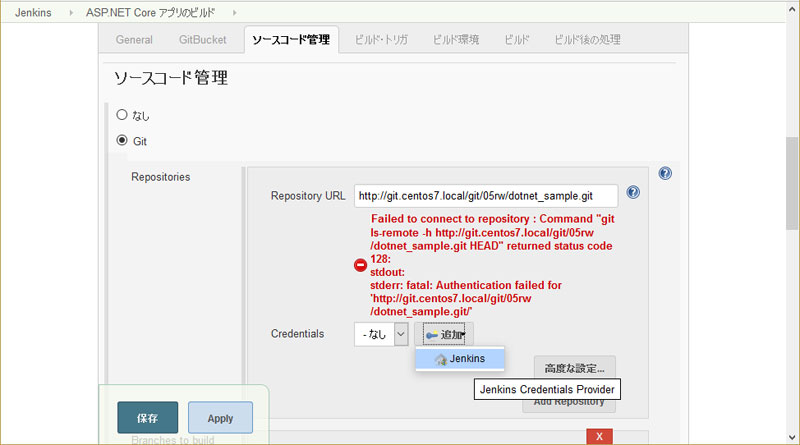Click the Credentials label
Viewport: 800px width, 445px height.
point(297,334)
